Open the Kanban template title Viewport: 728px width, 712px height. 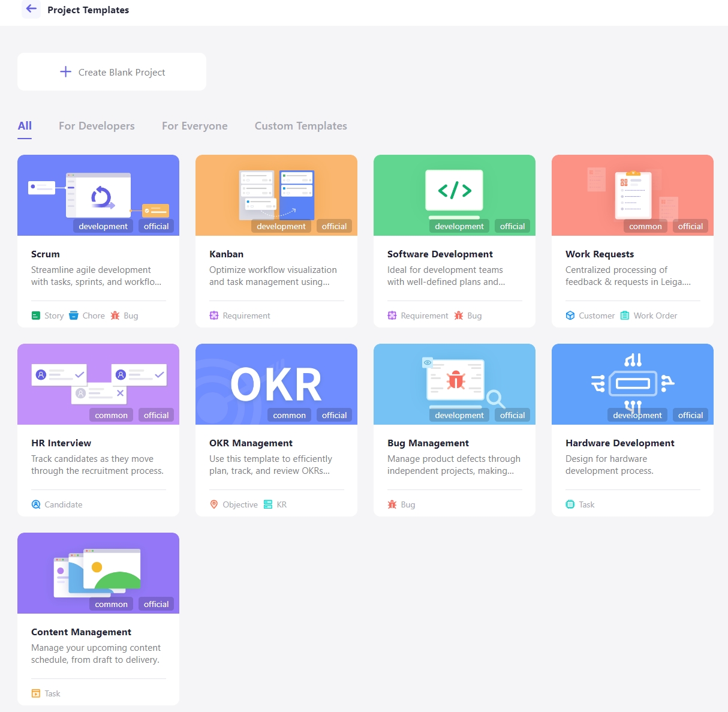(x=227, y=254)
